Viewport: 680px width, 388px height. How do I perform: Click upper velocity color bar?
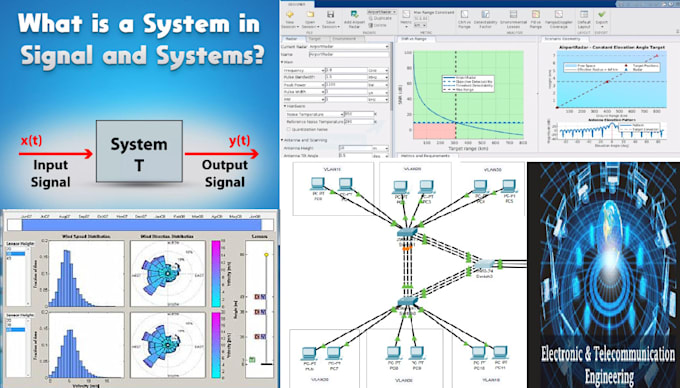pyautogui.click(x=216, y=274)
